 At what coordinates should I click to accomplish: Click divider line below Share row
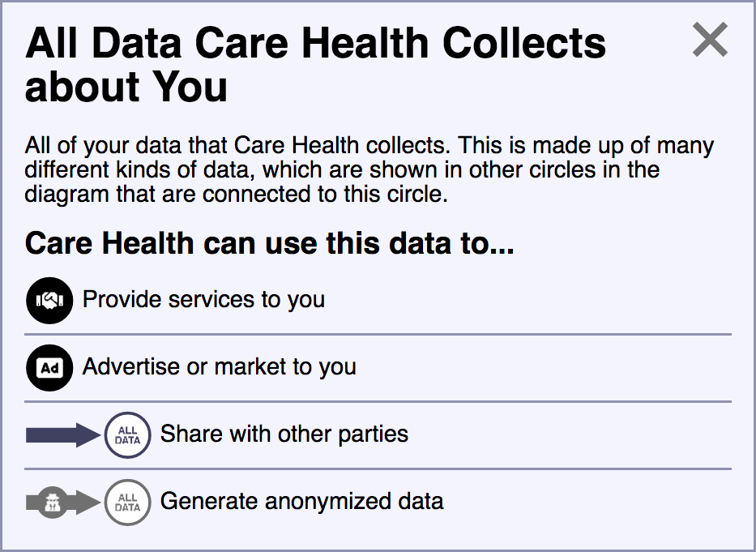pos(378,469)
